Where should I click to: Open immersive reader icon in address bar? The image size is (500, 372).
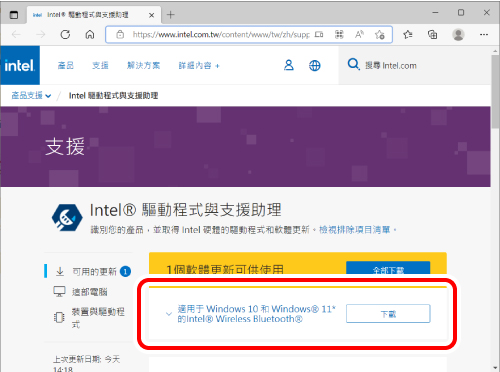click(x=319, y=34)
